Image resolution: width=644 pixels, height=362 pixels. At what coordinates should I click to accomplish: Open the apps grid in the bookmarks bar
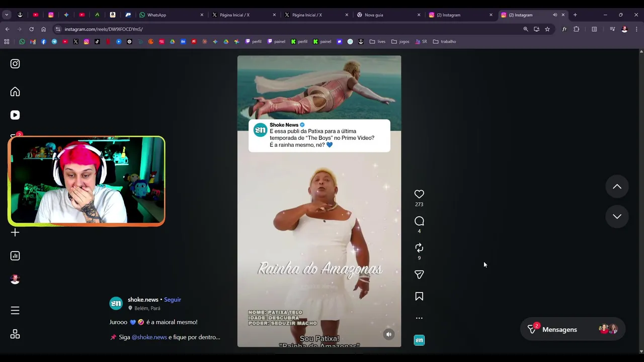pyautogui.click(x=7, y=42)
